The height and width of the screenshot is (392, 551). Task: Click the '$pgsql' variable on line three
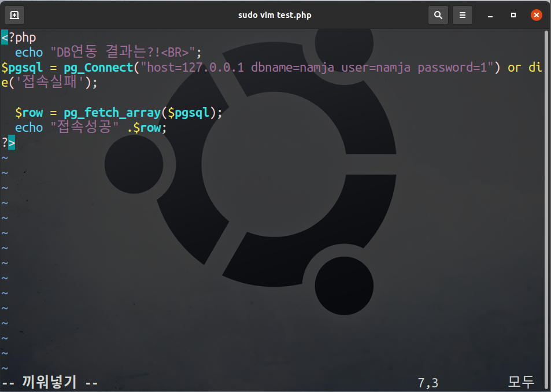click(x=22, y=68)
